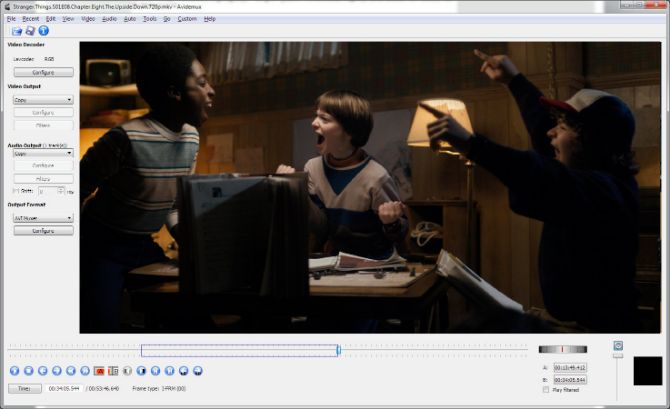Open the View menu
This screenshot has height=409, width=670.
click(x=68, y=19)
